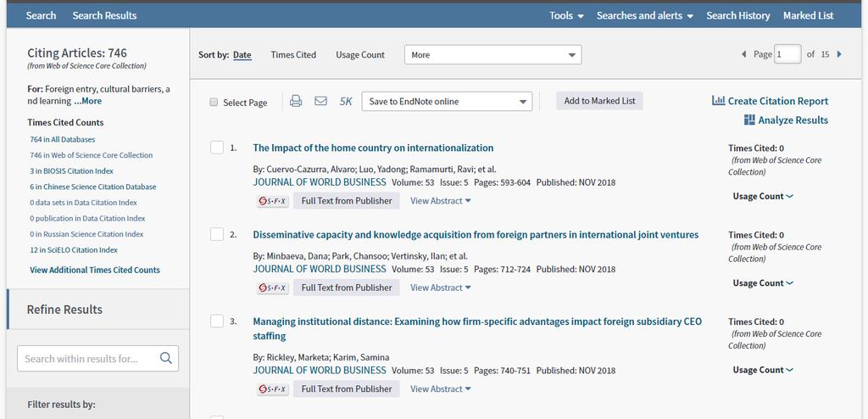This screenshot has width=868, height=419.
Task: Open Search History
Action: pyautogui.click(x=738, y=15)
